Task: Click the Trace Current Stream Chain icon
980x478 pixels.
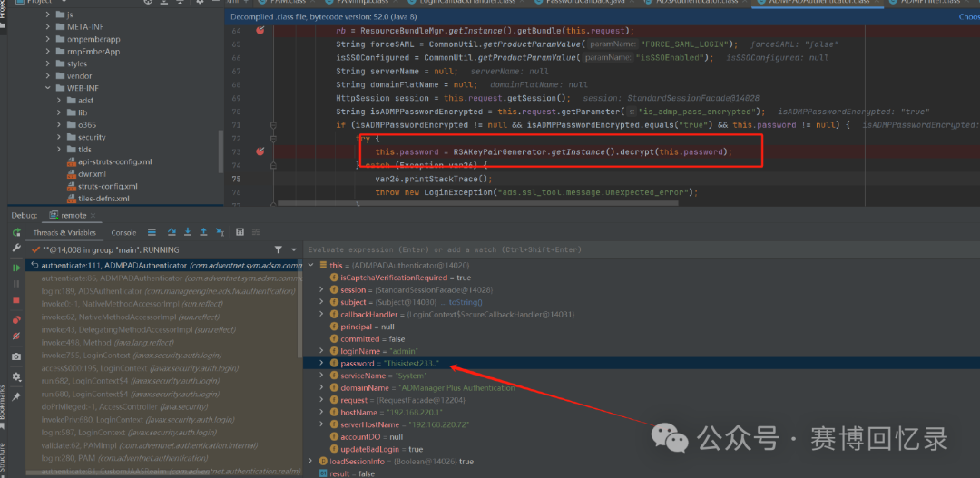Action: [x=255, y=232]
